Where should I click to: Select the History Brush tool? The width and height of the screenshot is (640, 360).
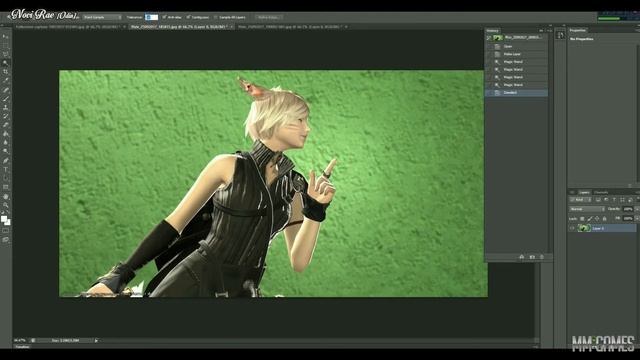(5, 116)
